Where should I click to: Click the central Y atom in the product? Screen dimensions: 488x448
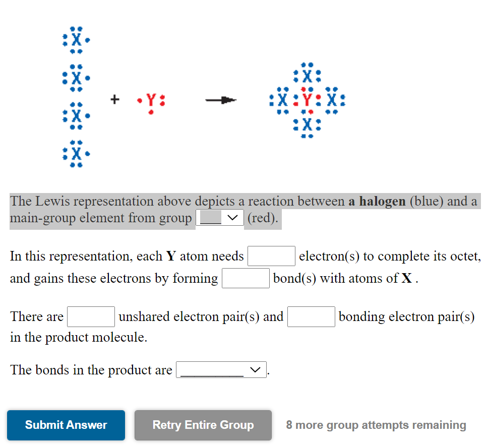pyautogui.click(x=307, y=100)
